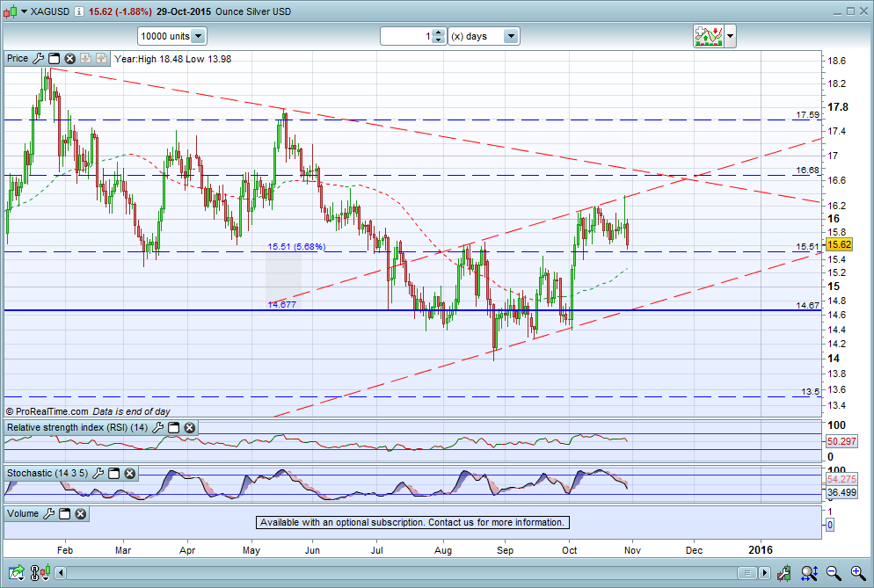
Task: Click the Ounce Silver USD title text
Action: coord(253,11)
